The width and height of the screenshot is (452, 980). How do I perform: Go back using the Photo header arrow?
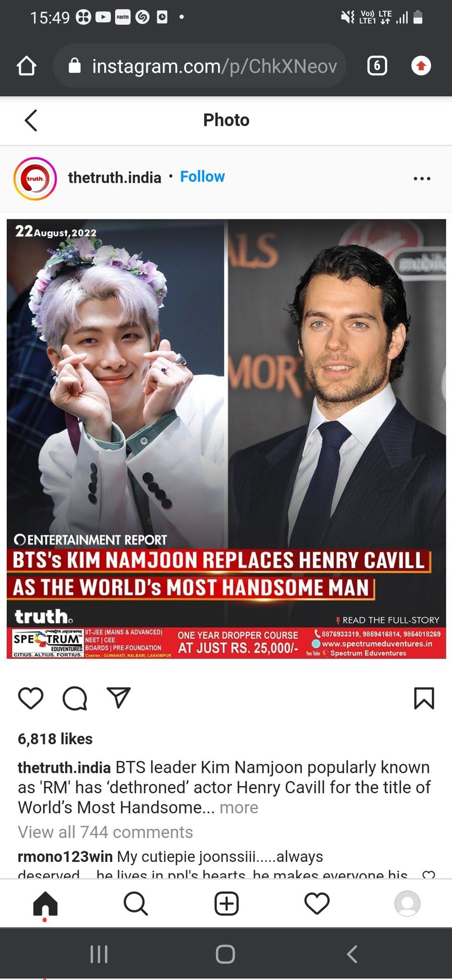(x=31, y=120)
